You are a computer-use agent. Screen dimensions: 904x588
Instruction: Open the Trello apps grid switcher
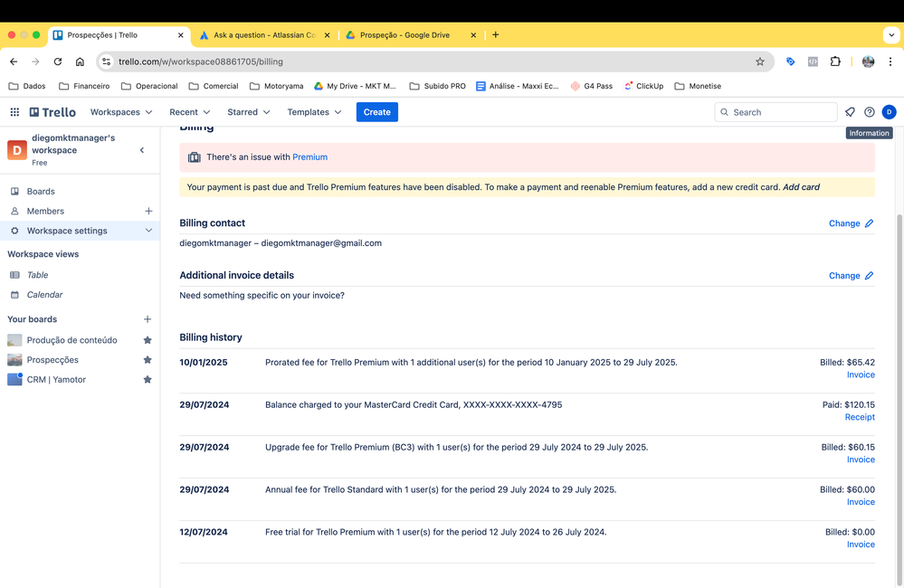tap(14, 112)
